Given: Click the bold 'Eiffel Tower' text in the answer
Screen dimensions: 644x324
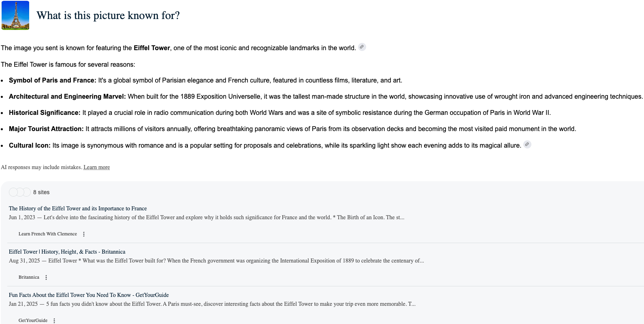Looking at the screenshot, I should click(x=152, y=48).
